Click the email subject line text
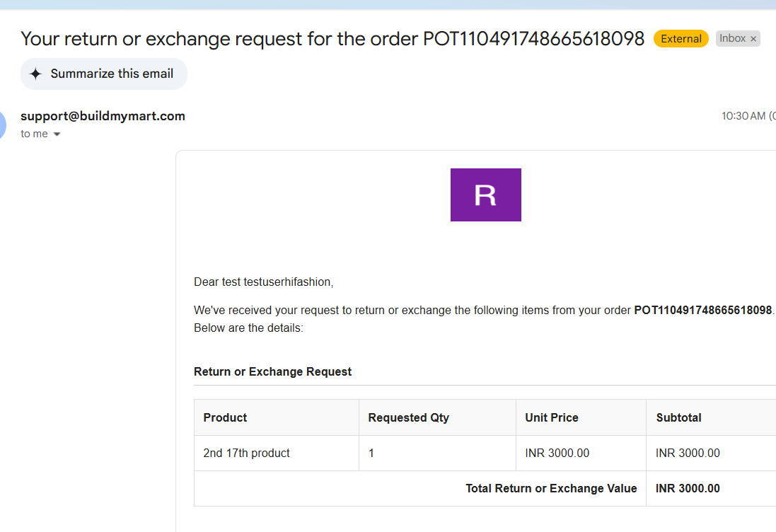The height and width of the screenshot is (532, 776). [x=332, y=39]
